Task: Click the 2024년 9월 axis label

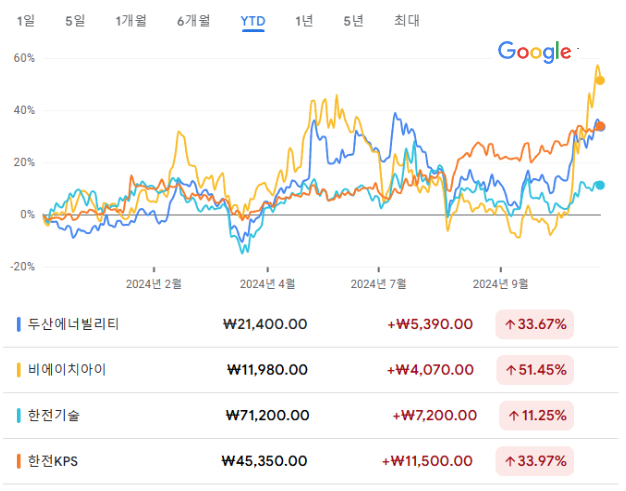Action: tap(501, 284)
